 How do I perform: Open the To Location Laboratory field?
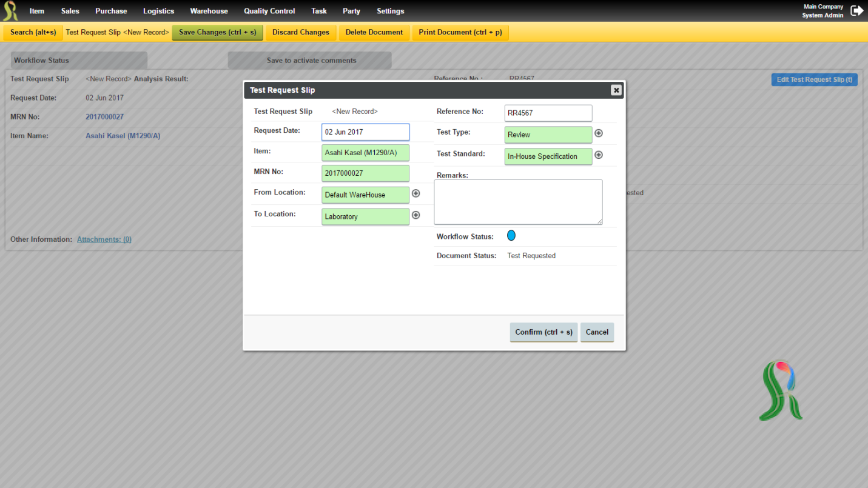[365, 216]
